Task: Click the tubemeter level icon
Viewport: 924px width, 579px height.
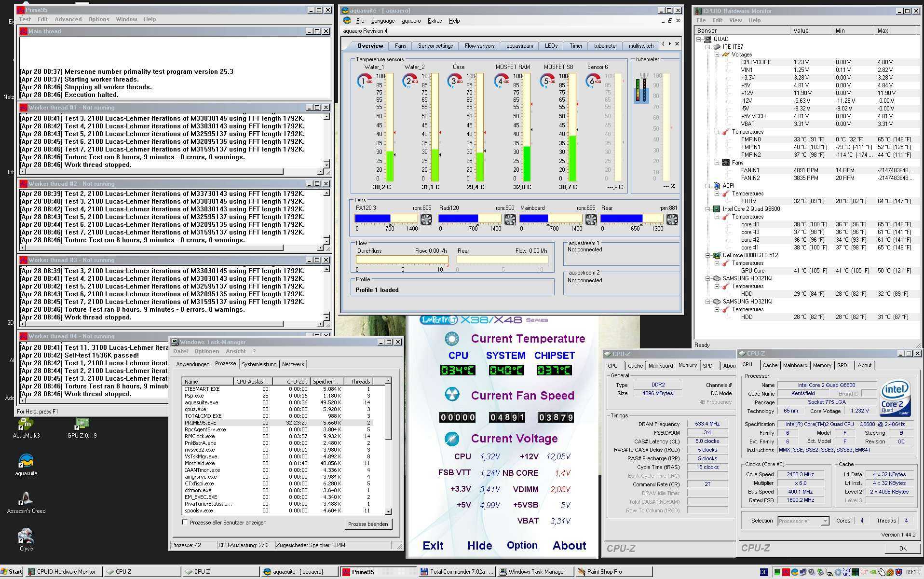Action: (x=641, y=87)
